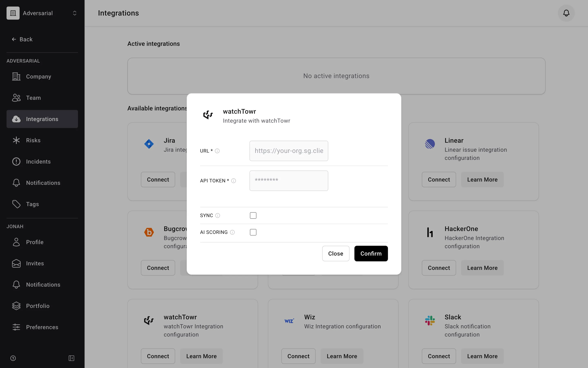Image resolution: width=588 pixels, height=368 pixels.
Task: Click the API Token input field
Action: (289, 181)
